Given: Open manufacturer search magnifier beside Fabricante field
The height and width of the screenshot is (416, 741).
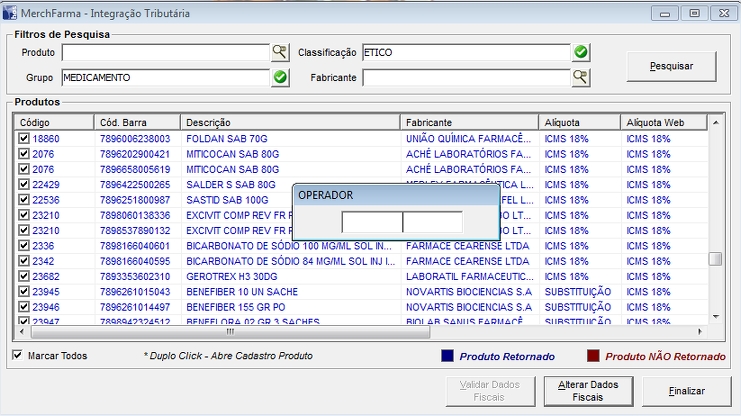Looking at the screenshot, I should pyautogui.click(x=581, y=77).
